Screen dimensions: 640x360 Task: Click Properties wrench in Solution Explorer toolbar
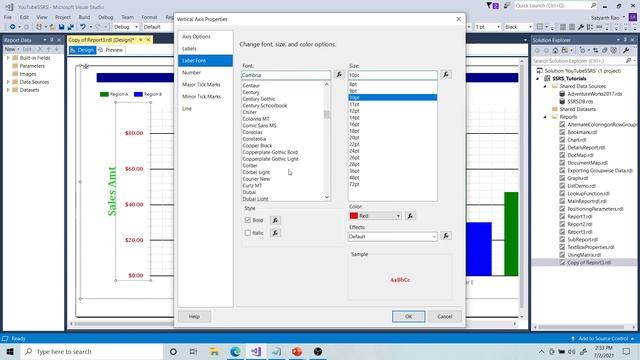626,51
